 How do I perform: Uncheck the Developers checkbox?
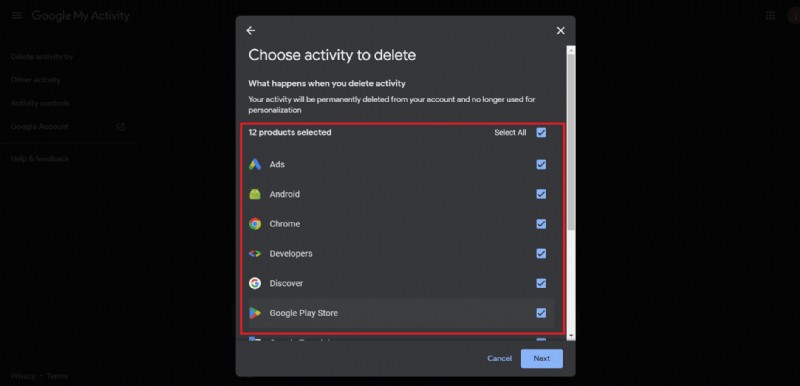pos(541,253)
